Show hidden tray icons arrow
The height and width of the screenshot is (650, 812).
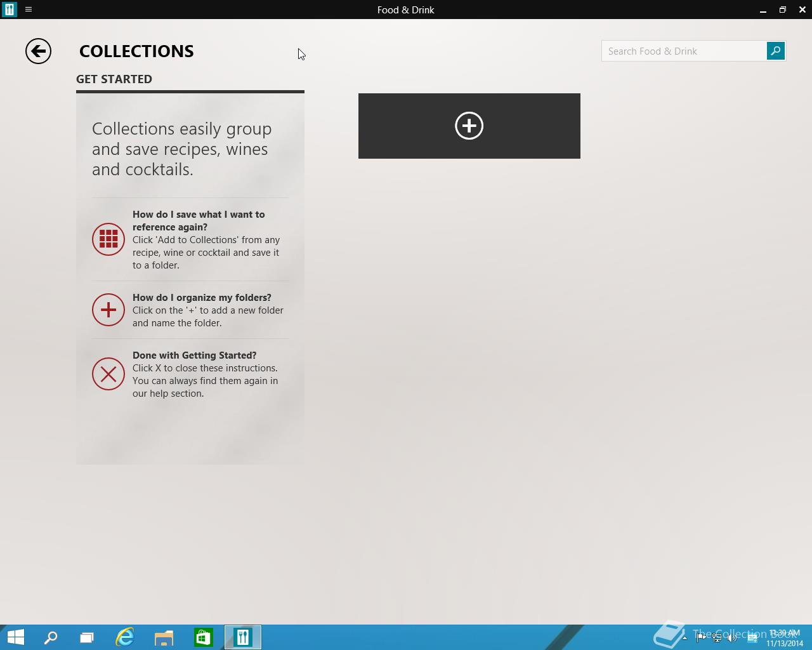pos(684,638)
